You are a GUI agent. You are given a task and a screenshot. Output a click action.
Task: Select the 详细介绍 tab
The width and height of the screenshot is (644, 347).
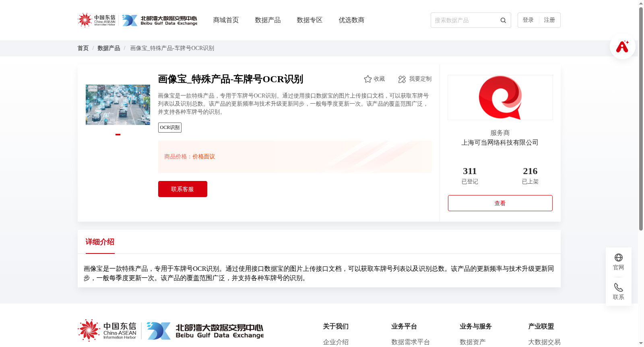[100, 242]
